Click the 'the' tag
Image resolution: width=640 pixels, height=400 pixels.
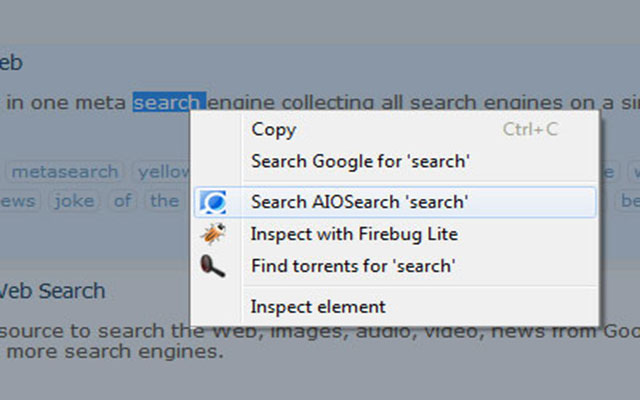tap(162, 200)
